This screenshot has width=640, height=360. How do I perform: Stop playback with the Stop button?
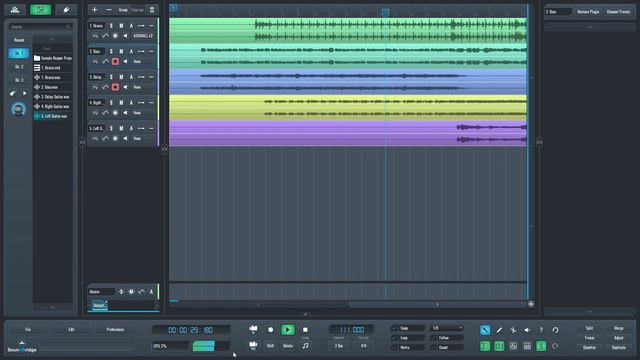click(x=305, y=330)
